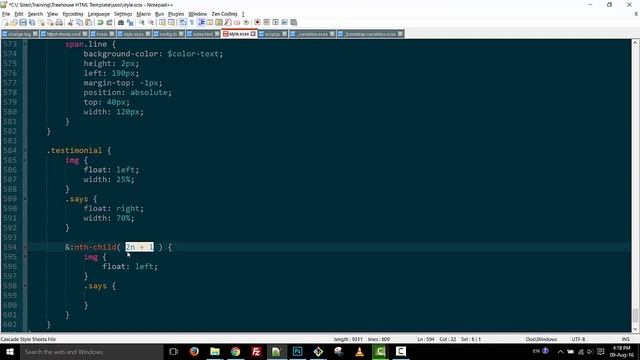Open the Macro menu

143,14
